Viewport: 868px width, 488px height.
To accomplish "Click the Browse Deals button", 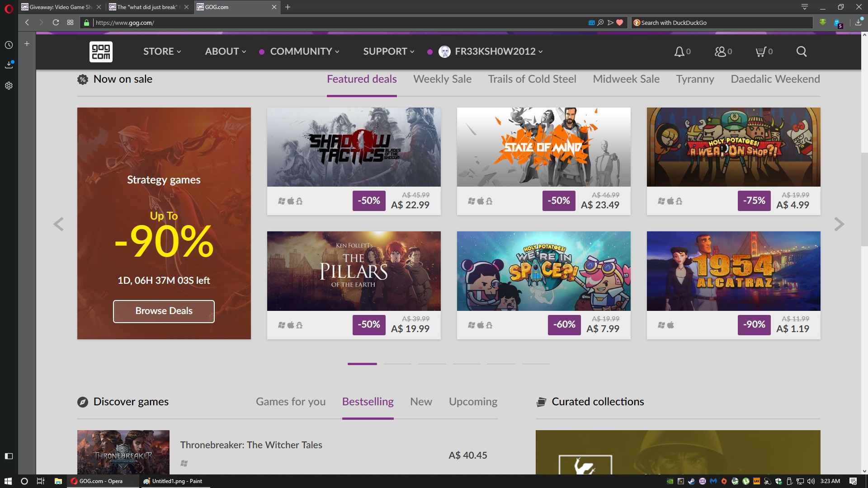I will tap(164, 311).
